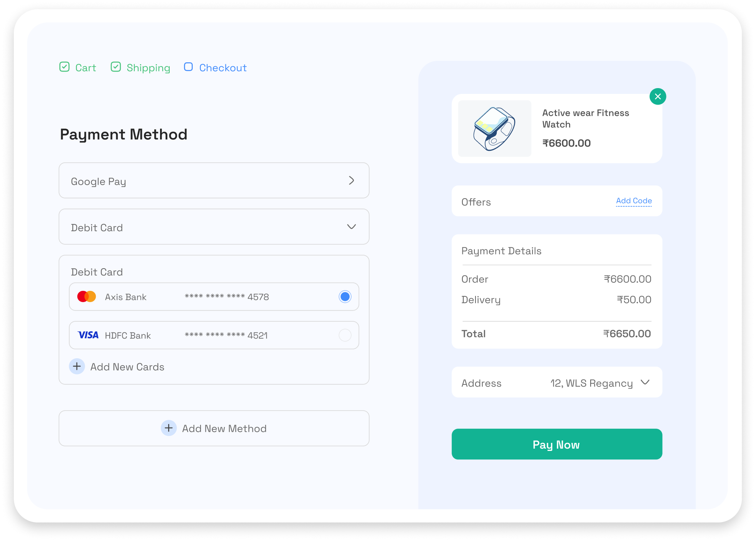
Task: Click the VISA icon on HDFC Bank card
Action: coord(88,335)
